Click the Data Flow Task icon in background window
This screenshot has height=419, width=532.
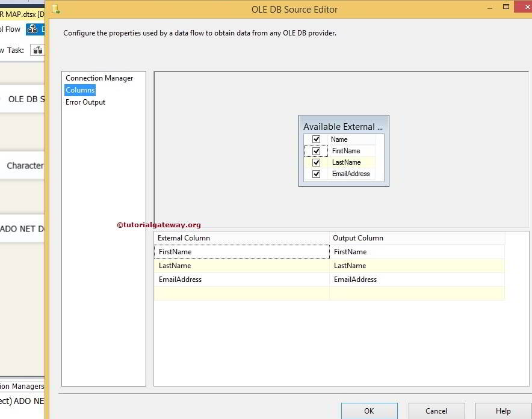click(38, 50)
